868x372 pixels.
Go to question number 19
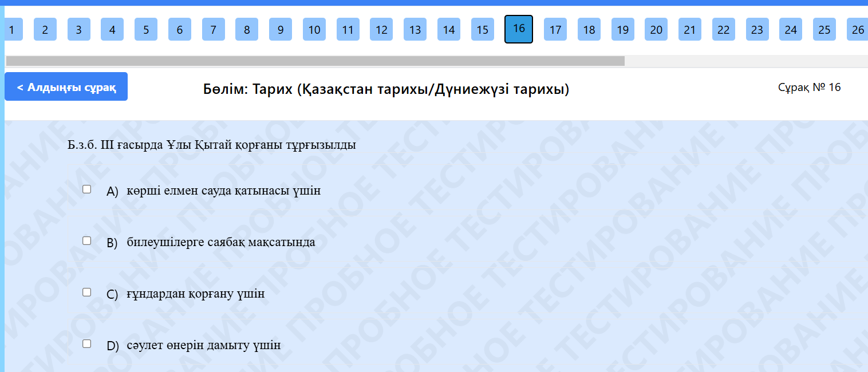tap(623, 29)
